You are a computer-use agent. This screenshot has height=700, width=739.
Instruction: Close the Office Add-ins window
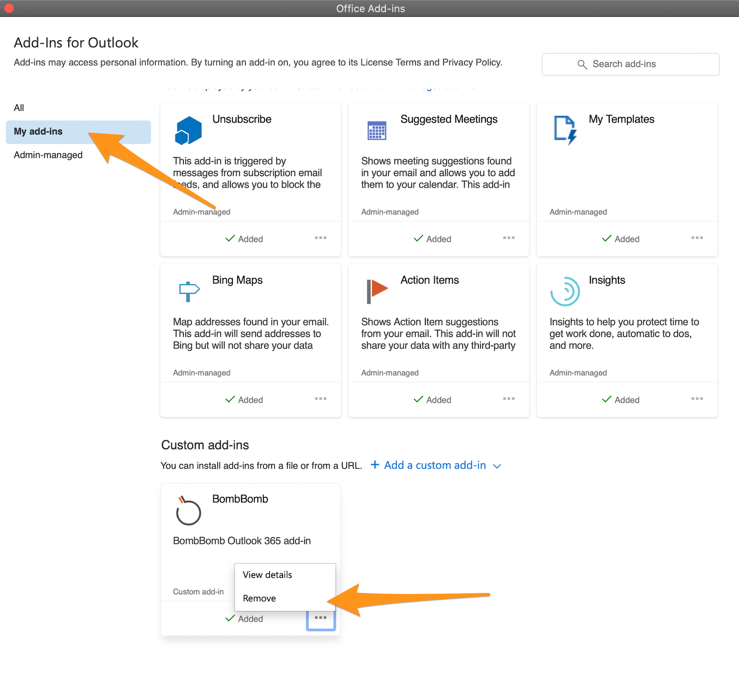coord(8,8)
